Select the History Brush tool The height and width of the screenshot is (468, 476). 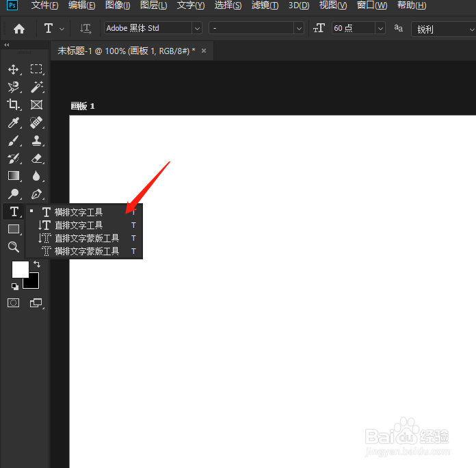[14, 158]
